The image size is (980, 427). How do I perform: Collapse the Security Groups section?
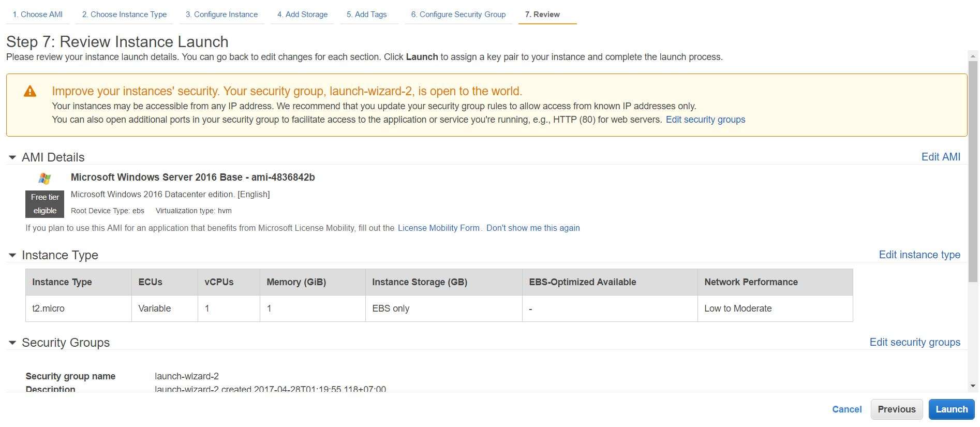(x=12, y=343)
